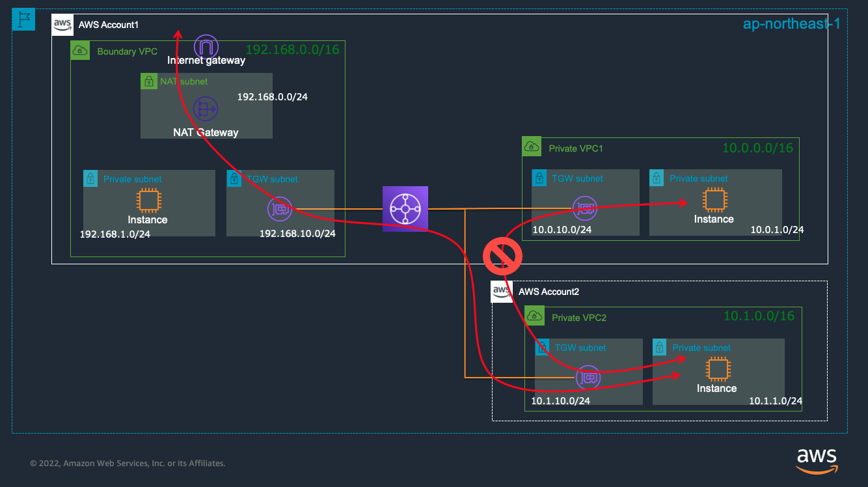The width and height of the screenshot is (868, 487).
Task: Select the 192.168.1.0/24 CIDR text
Action: pos(115,234)
